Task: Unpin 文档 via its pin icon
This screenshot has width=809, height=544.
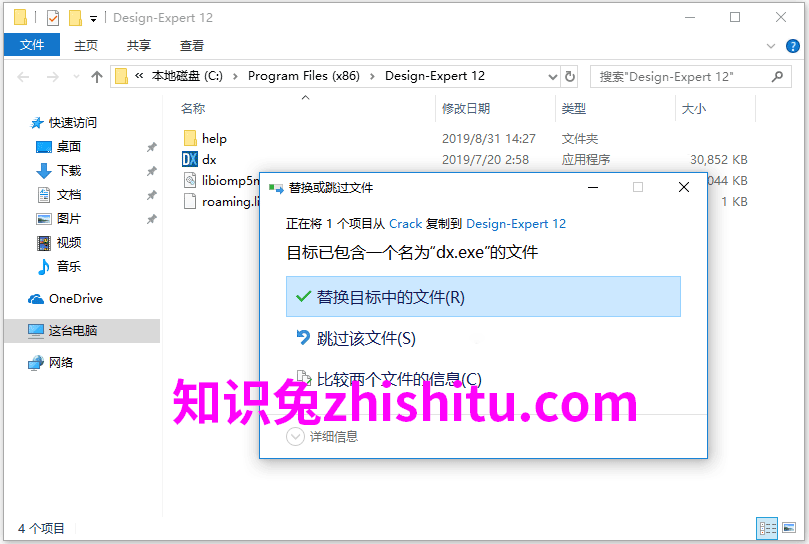Action: click(151, 195)
